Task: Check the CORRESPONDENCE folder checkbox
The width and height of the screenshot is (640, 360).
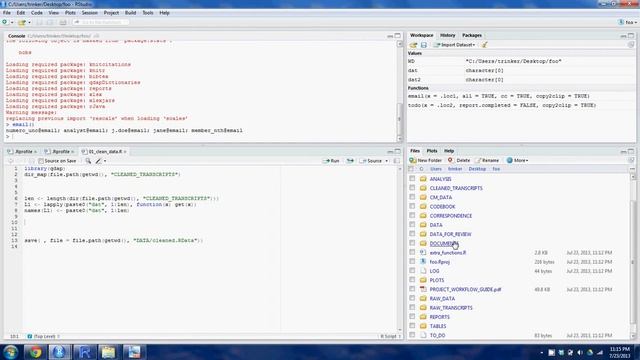Action: [412, 215]
